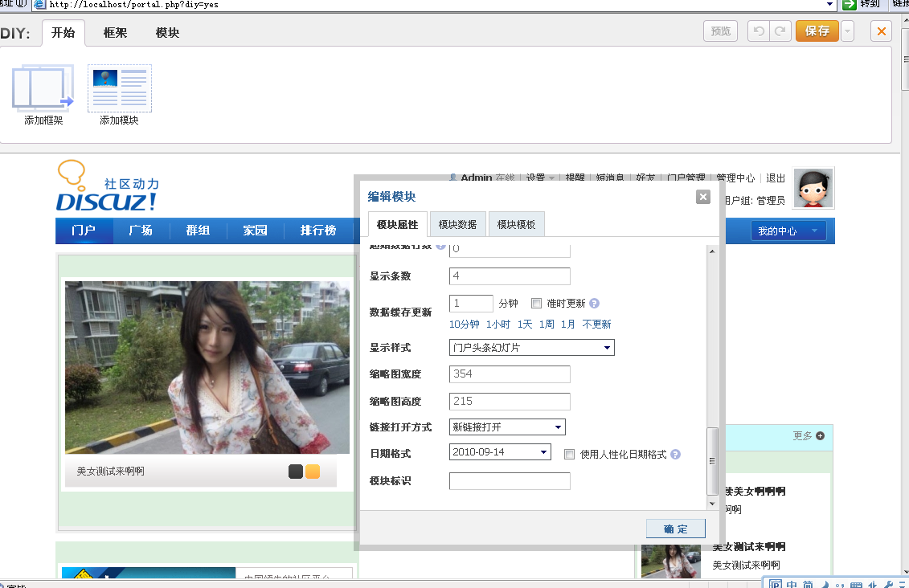Switch to the 模块数据 tab
Image resolution: width=909 pixels, height=588 pixels.
pos(457,224)
